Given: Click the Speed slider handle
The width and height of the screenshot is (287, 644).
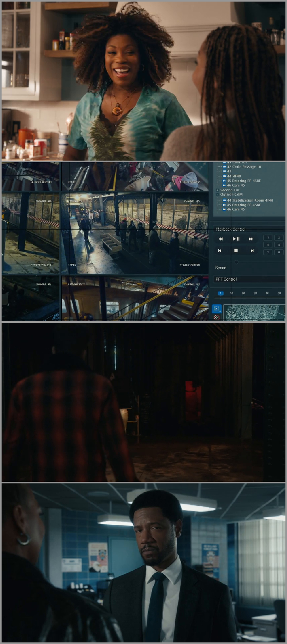Looking at the screenshot, I should click(x=236, y=262).
